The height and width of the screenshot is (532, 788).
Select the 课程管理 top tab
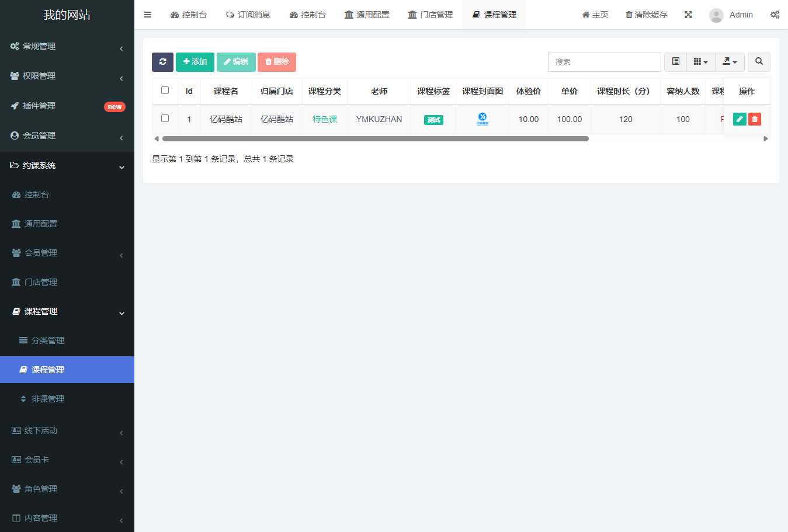494,15
